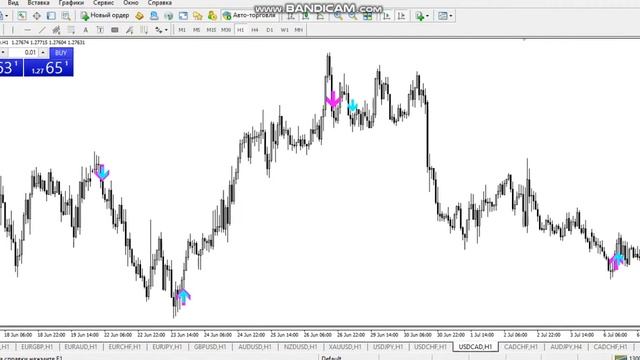Select Fibonacci retracement tool
The width and height of the screenshot is (640, 360).
[x=71, y=30]
